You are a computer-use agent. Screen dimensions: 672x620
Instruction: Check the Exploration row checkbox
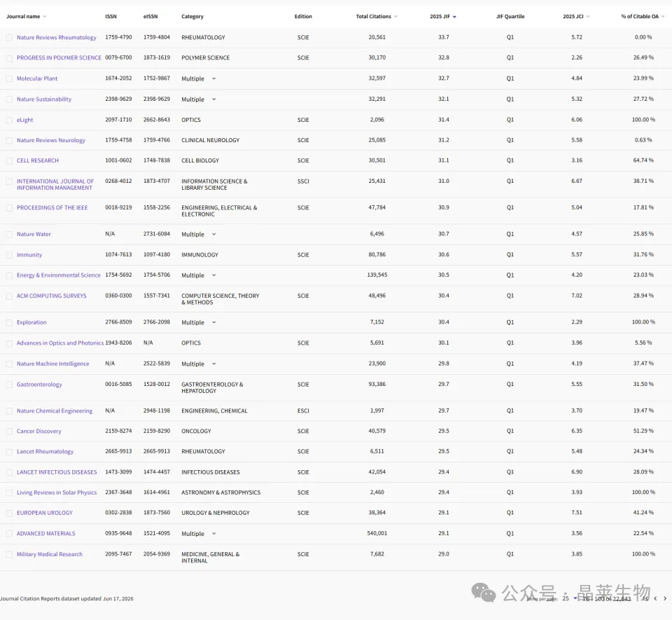pyautogui.click(x=9, y=323)
